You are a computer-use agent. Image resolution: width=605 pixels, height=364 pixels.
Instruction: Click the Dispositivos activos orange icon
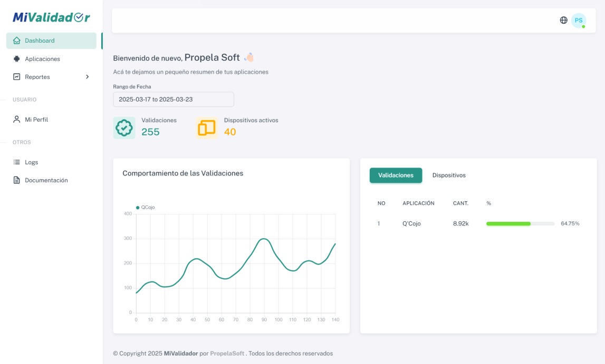click(206, 128)
